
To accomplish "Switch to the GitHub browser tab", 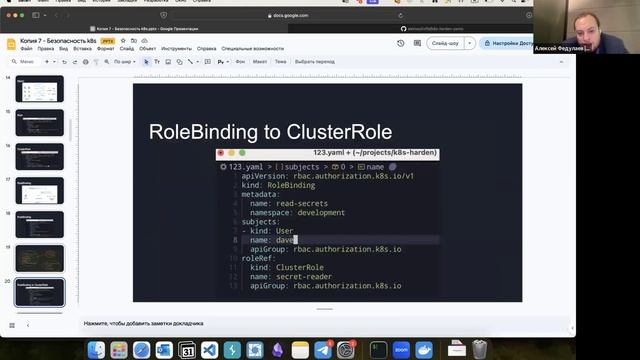I will pyautogui.click(x=410, y=29).
